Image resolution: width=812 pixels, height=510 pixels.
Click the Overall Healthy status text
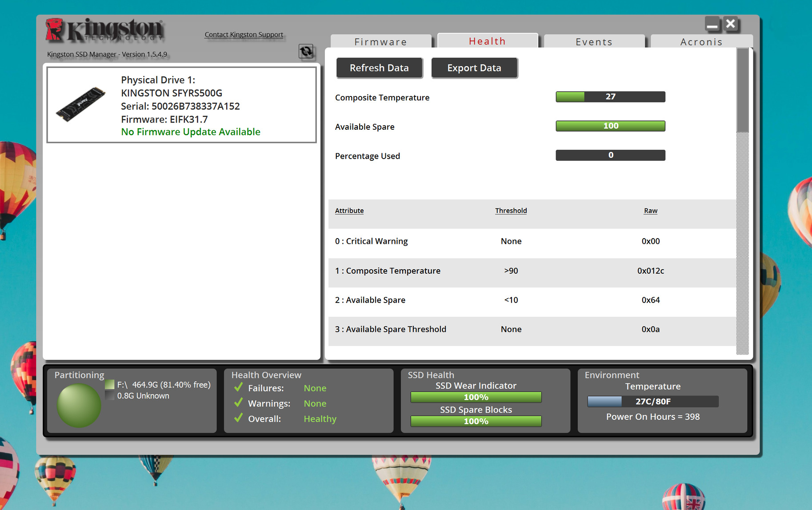click(x=320, y=419)
